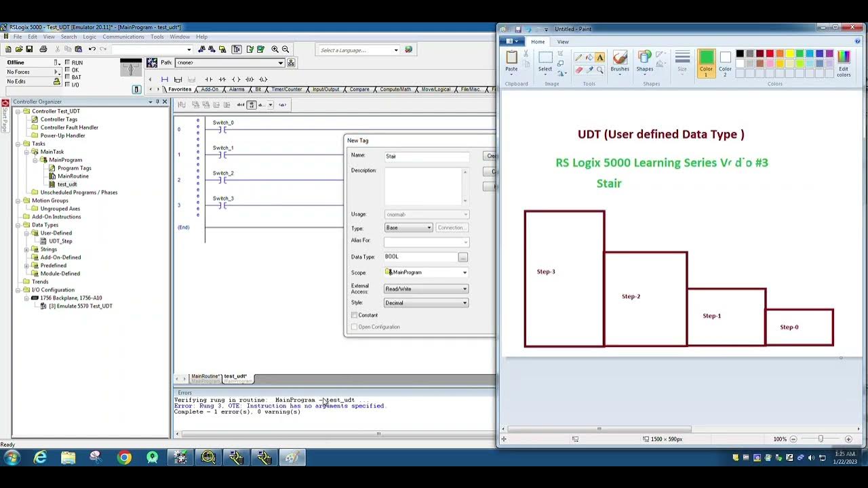
Task: Open the Type dropdown showing Base
Action: click(408, 228)
